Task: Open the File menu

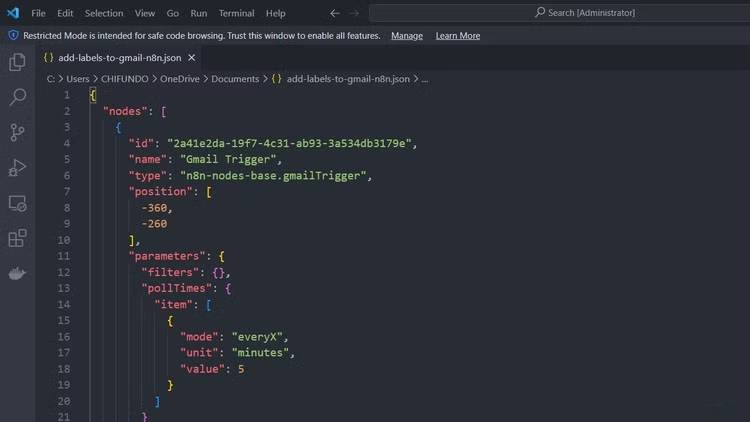Action: pyautogui.click(x=38, y=13)
